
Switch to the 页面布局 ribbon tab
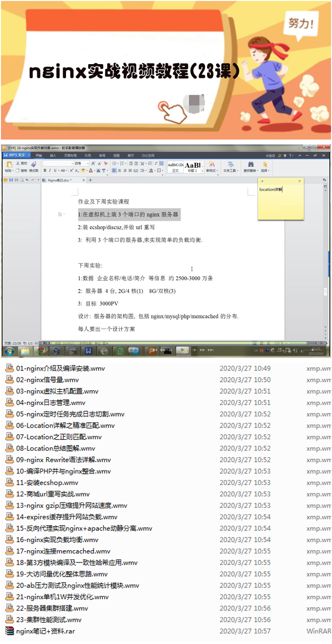[x=70, y=155]
